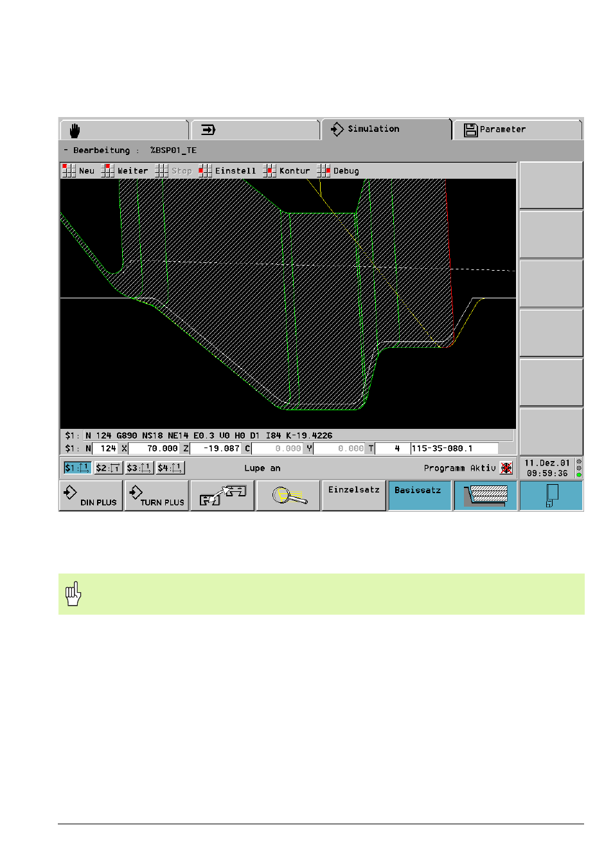Click the third blank vertical softkey
The width and height of the screenshot is (613, 868).
551,284
